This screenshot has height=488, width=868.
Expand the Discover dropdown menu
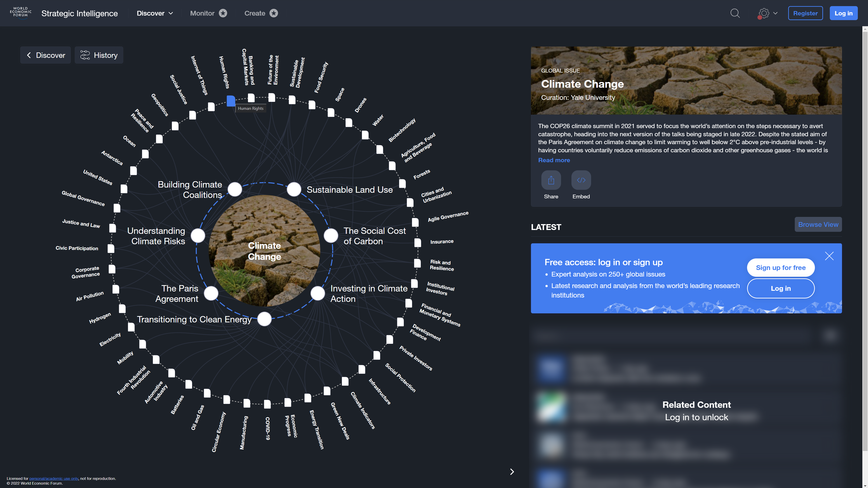[x=155, y=13]
